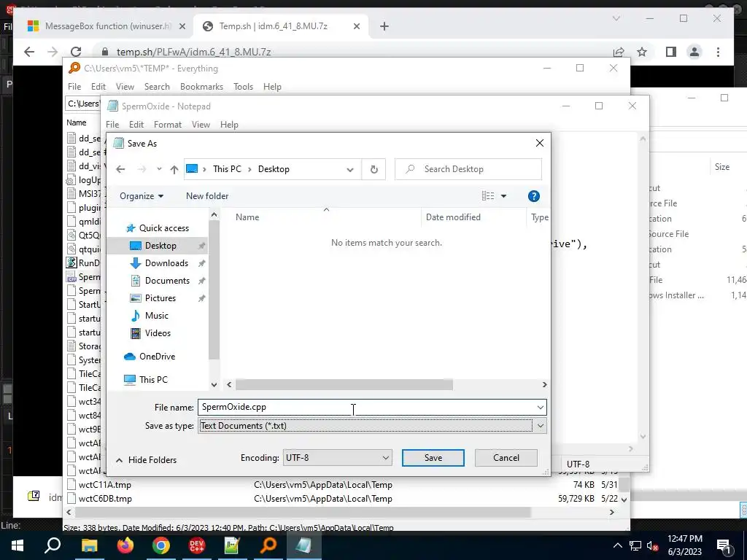The width and height of the screenshot is (747, 560).
Task: Open Chrome's three-dot menu
Action: [718, 52]
